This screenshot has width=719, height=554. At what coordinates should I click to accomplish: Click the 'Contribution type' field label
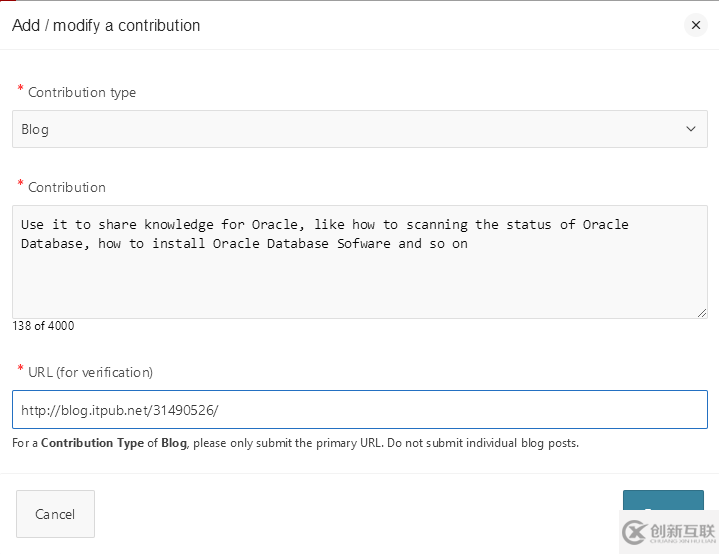click(82, 92)
